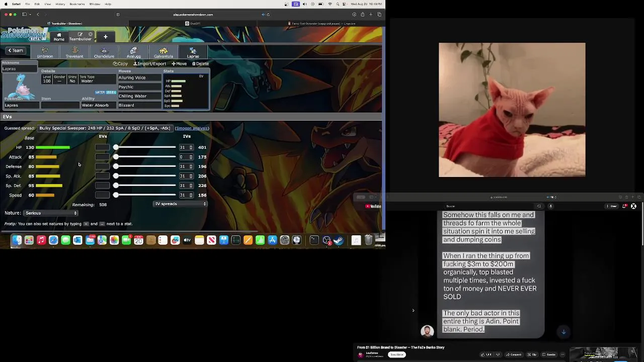Open Finder from the Dock
This screenshot has height=362, width=644.
[x=17, y=240]
